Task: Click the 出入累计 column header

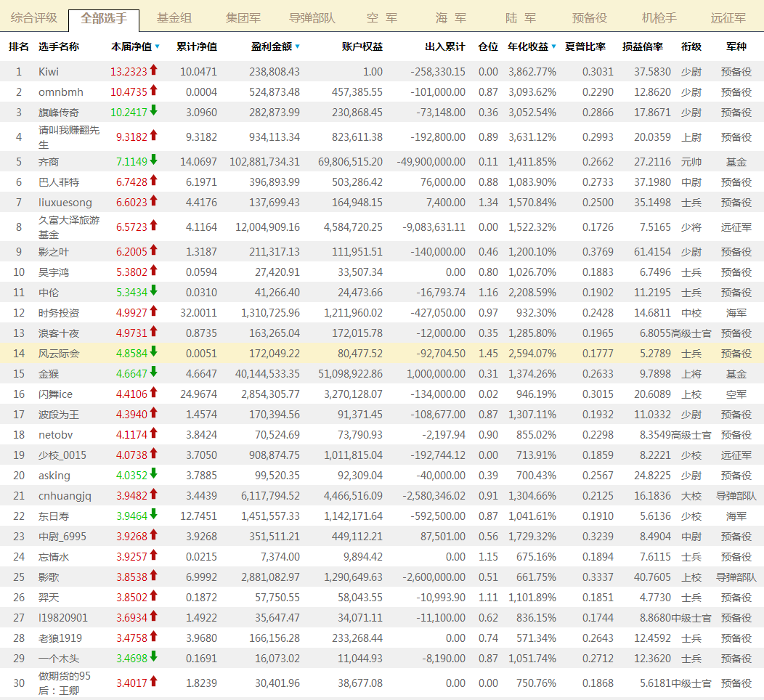Action: coord(445,46)
